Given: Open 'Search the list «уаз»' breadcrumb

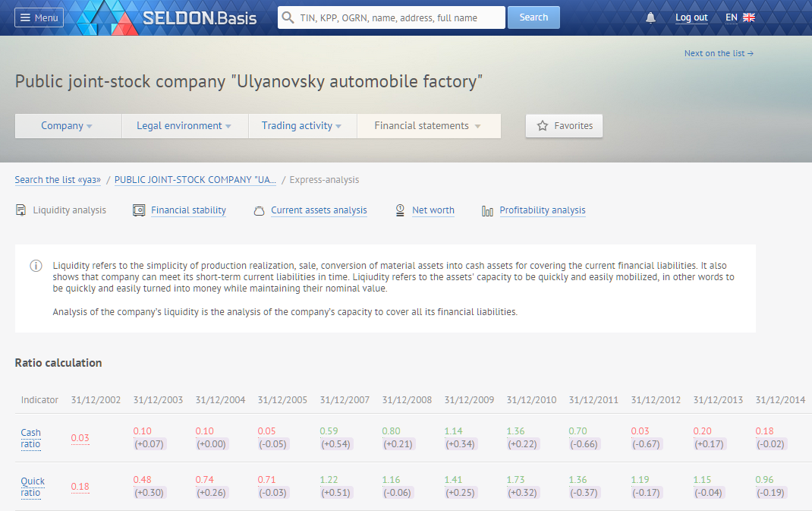Looking at the screenshot, I should [58, 180].
